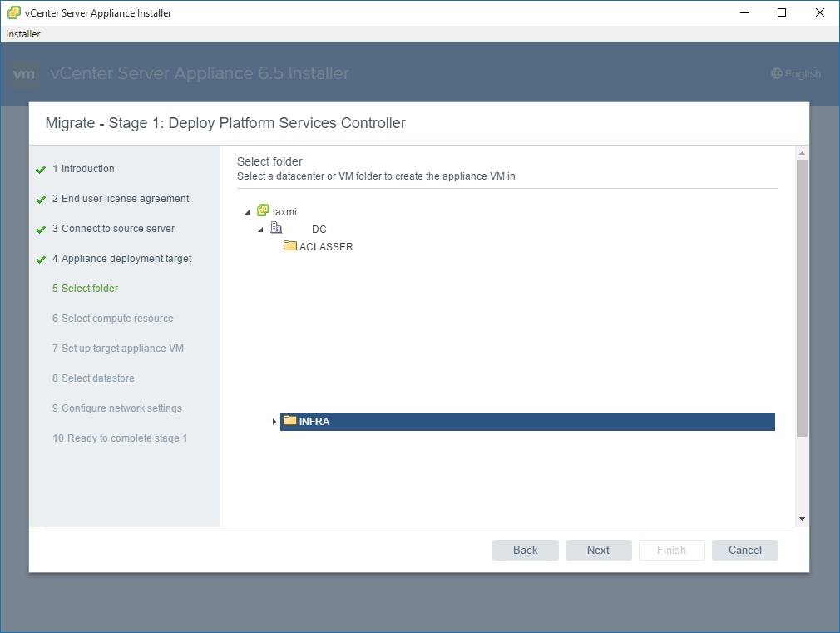Click step 8 Select datastore
The width and height of the screenshot is (840, 633).
pos(93,378)
